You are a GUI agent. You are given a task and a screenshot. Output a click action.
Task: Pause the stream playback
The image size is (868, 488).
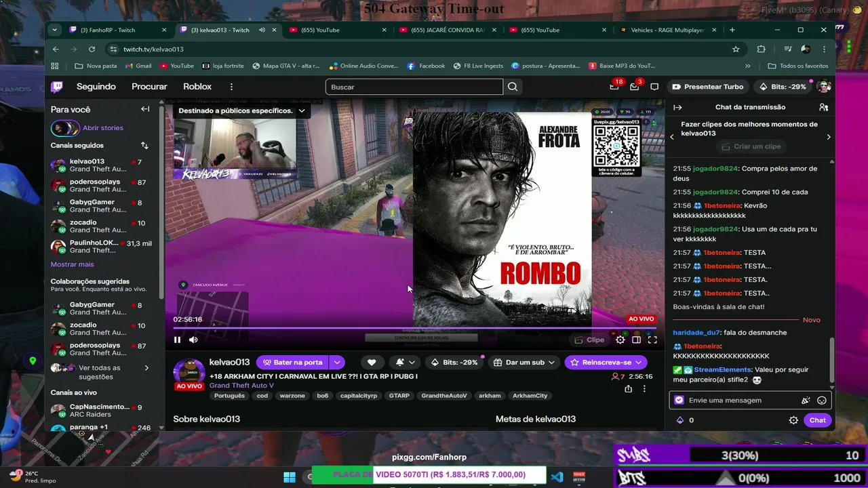click(177, 340)
